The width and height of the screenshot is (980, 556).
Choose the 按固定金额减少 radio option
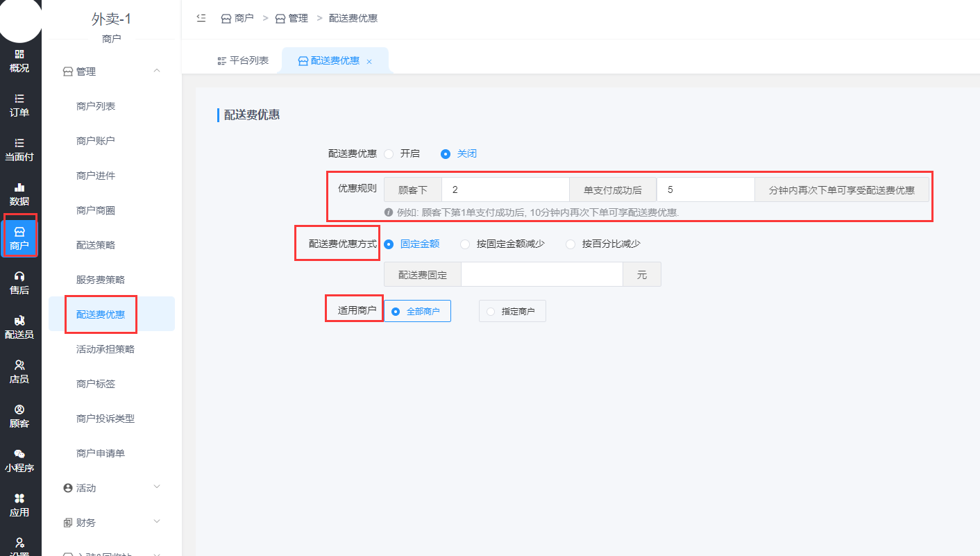point(465,244)
